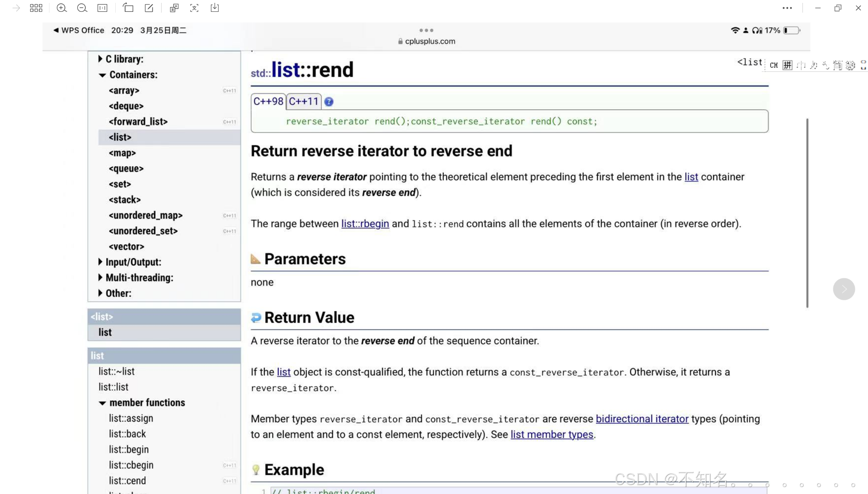Rotate the image with rotate icon

tap(128, 8)
